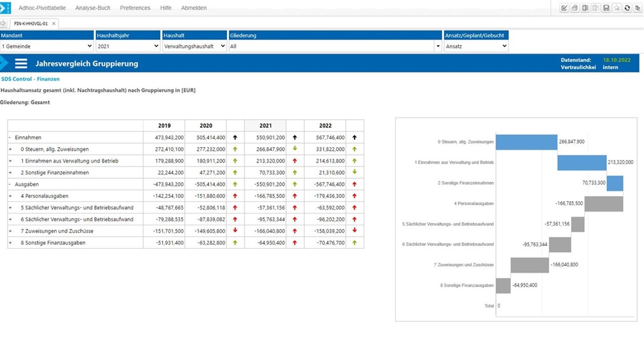
Task: Expand the 4 Personalausgaben row
Action: coord(10,196)
